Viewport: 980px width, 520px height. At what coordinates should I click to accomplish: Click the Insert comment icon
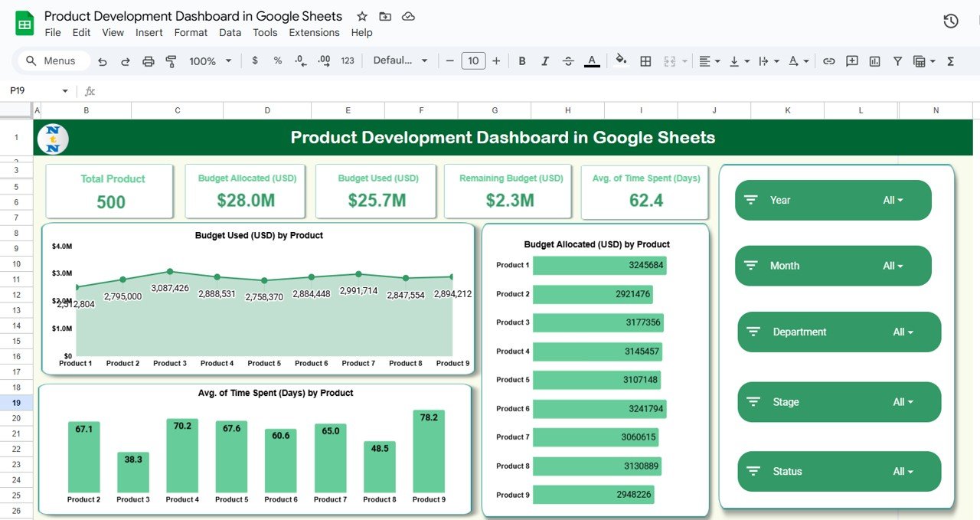click(851, 61)
